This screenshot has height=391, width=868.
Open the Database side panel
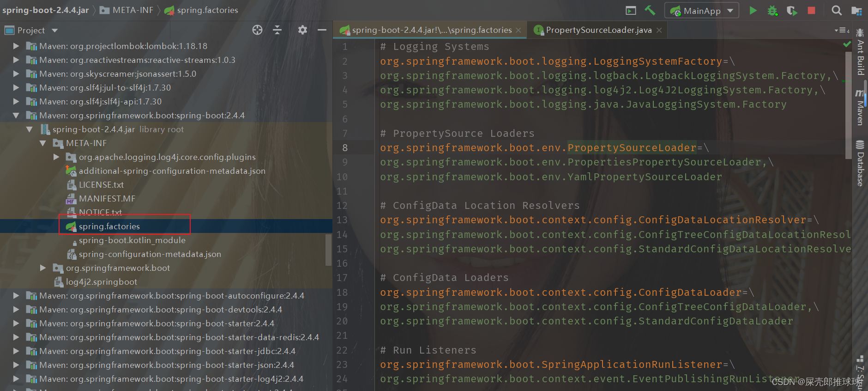click(860, 163)
